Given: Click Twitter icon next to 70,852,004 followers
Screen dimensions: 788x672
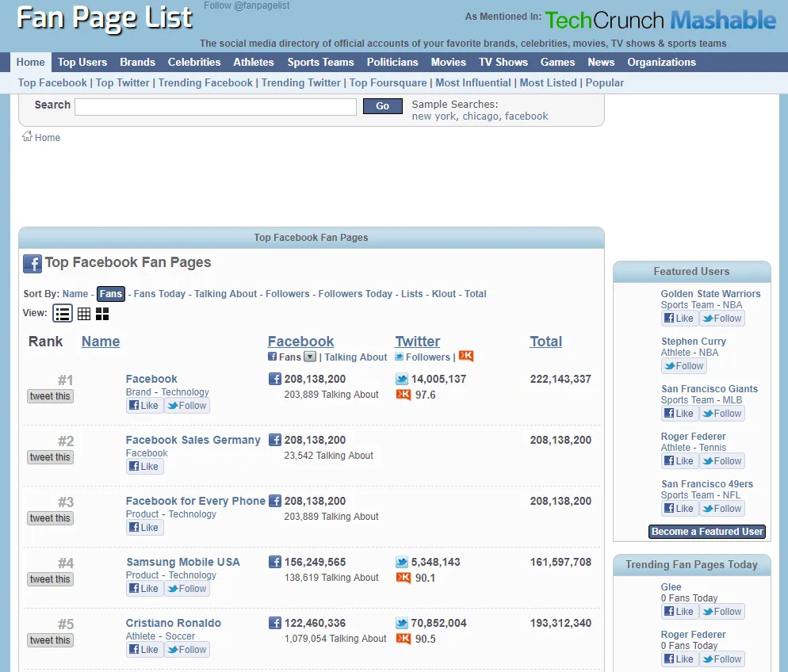Looking at the screenshot, I should [x=402, y=624].
